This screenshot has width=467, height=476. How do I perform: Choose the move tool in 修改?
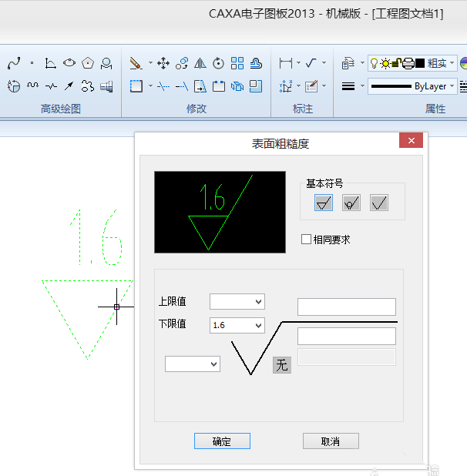click(x=163, y=63)
